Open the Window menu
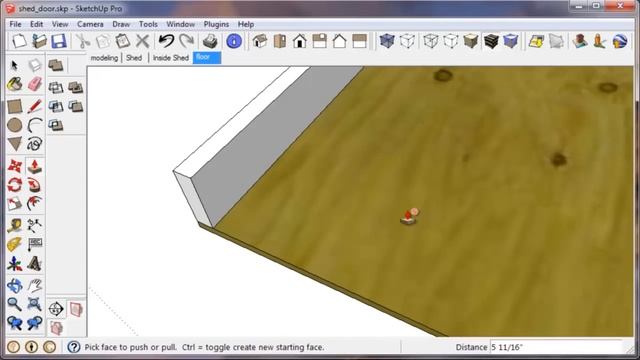Screen dimensions: 640x360 (180, 24)
